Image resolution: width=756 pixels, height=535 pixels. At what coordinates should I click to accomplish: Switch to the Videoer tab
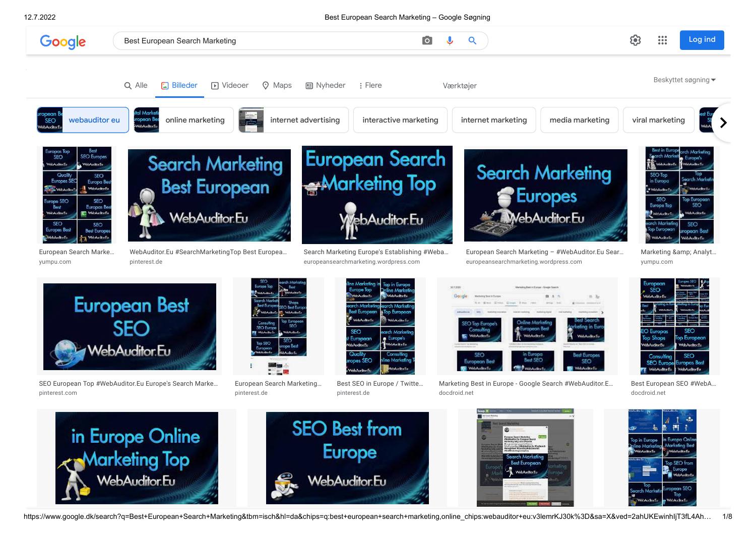(x=229, y=85)
